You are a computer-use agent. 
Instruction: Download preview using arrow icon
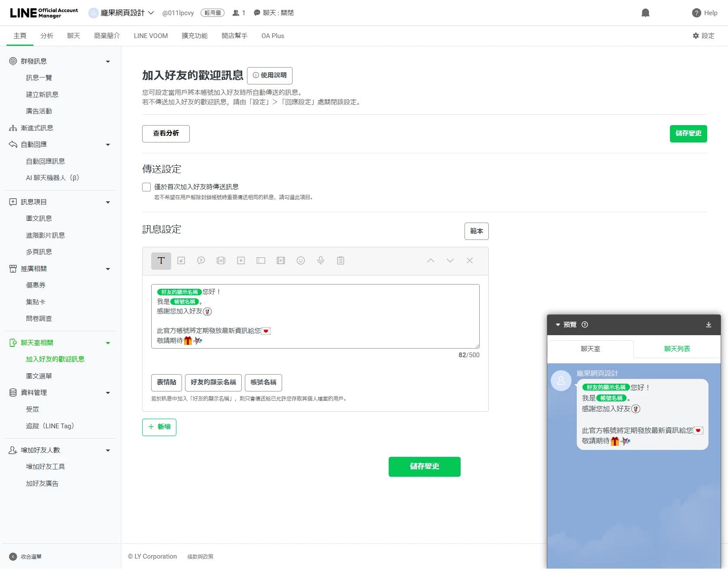coord(708,325)
